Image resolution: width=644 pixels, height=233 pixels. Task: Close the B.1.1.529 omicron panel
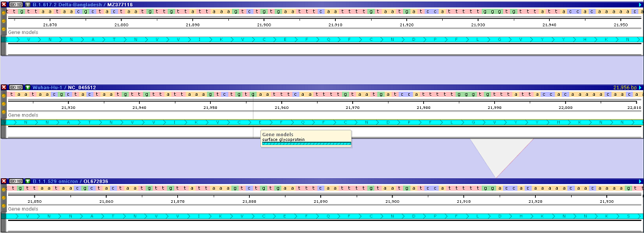(4, 181)
